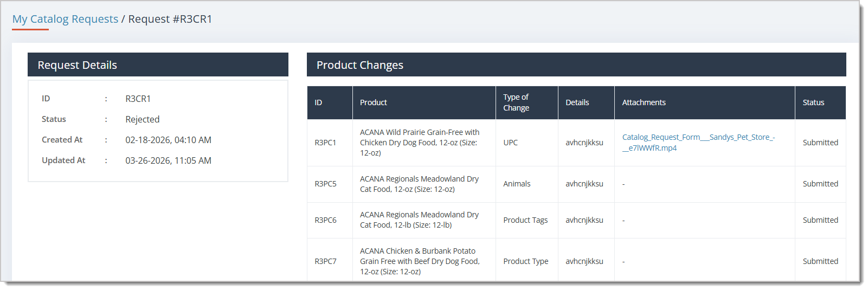Click the R3CR1 request ID value

138,99
